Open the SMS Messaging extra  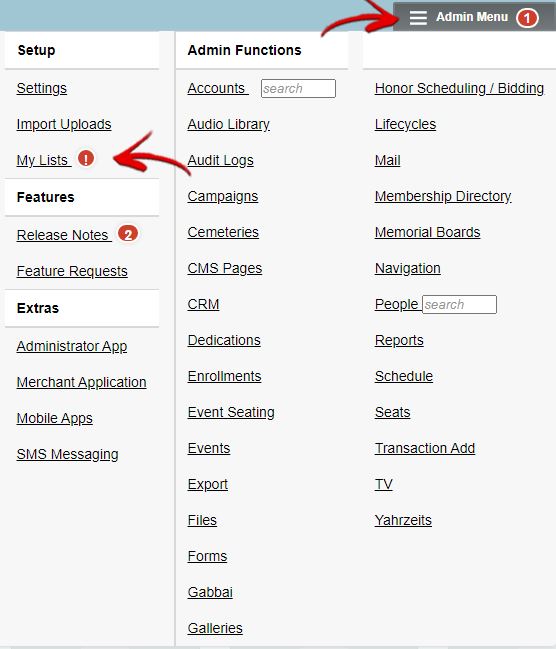pyautogui.click(x=67, y=454)
